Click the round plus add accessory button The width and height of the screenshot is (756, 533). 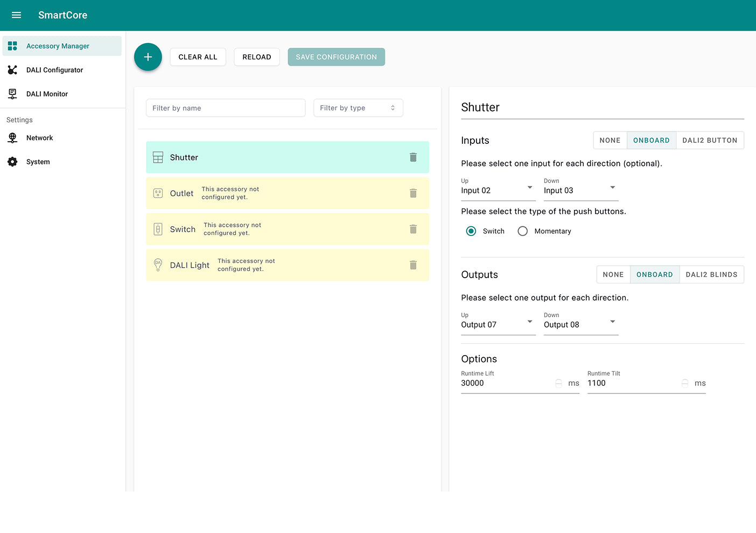148,57
